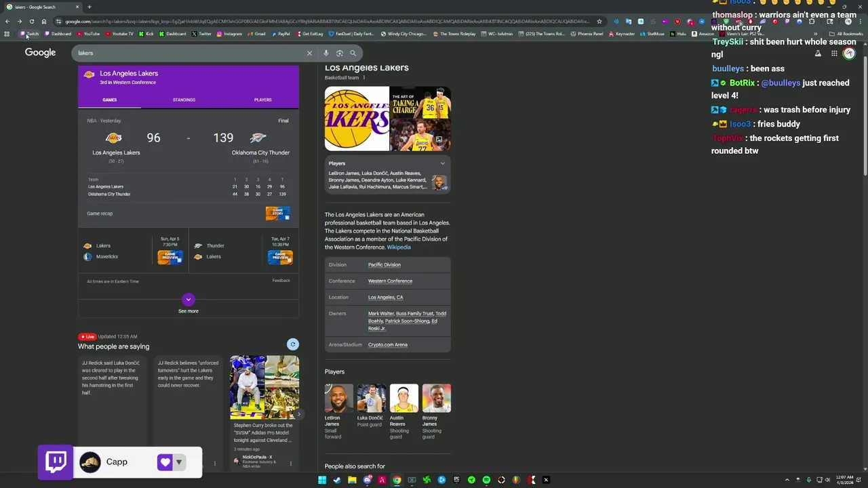The width and height of the screenshot is (868, 488).
Task: Open Bronny James player card
Action: [x=436, y=411]
